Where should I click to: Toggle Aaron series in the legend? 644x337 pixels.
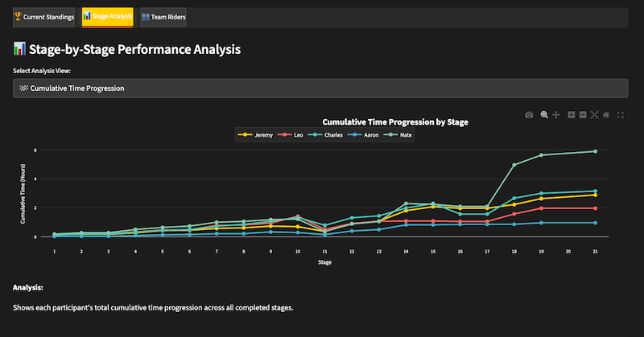366,134
